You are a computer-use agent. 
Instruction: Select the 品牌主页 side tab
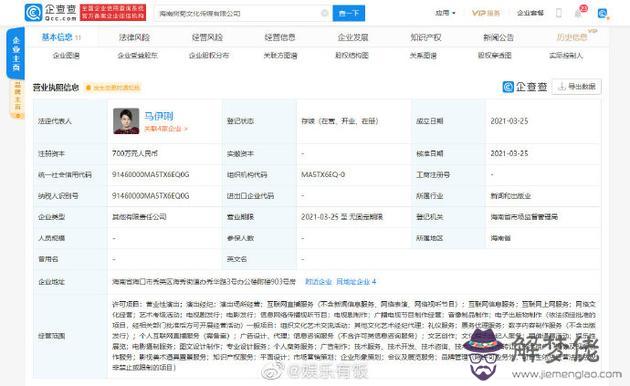(x=17, y=99)
